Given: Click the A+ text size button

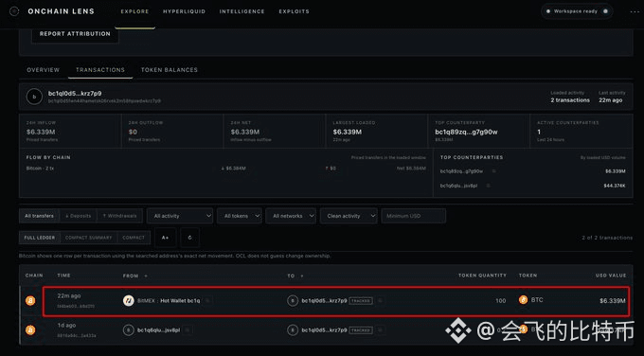Looking at the screenshot, I should pyautogui.click(x=165, y=238).
